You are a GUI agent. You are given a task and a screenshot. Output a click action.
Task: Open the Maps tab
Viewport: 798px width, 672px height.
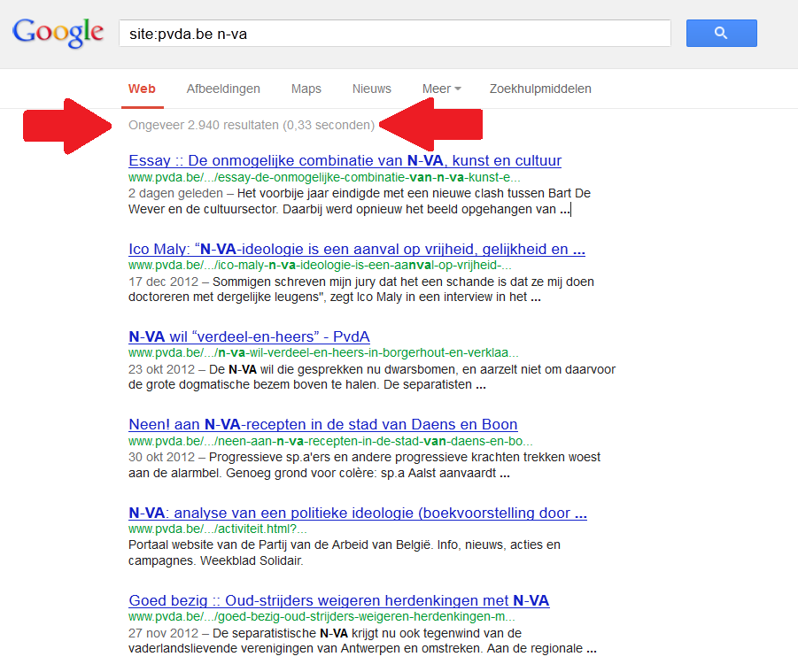306,89
